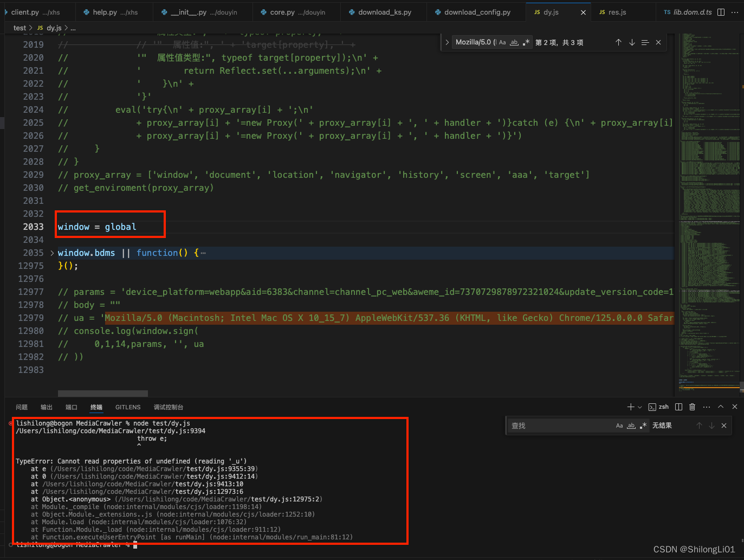The image size is (744, 560).
Task: Click in the terminal 查找 search field
Action: pyautogui.click(x=558, y=426)
